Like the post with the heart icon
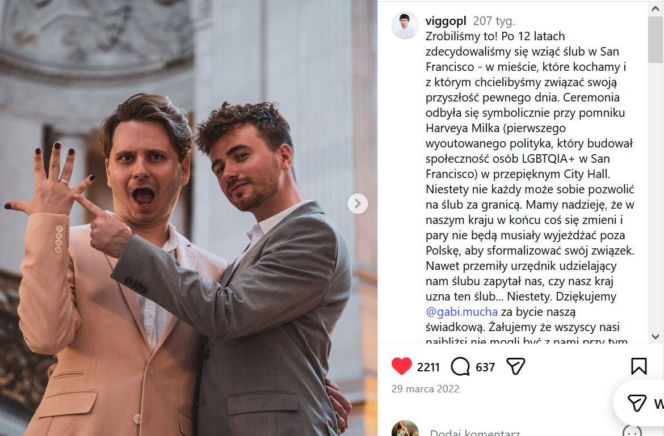Screen dimensions: 664x436 [401, 366]
